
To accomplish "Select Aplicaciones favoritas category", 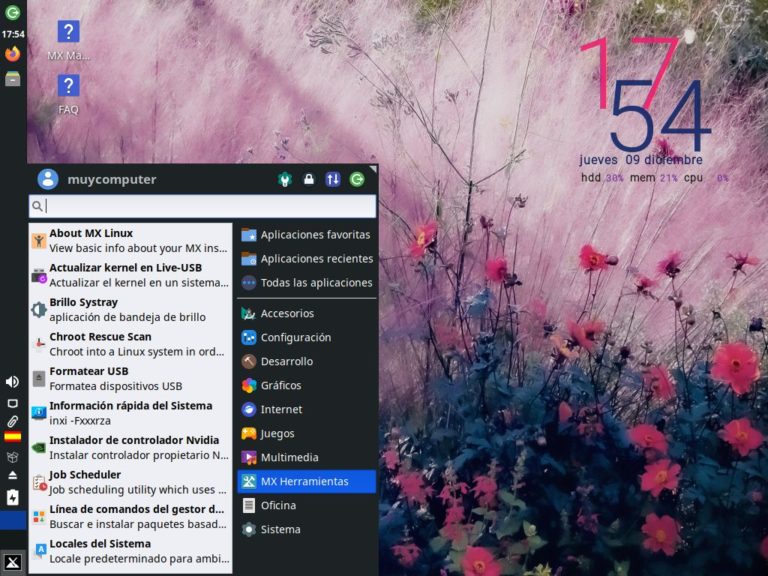I will (x=307, y=235).
